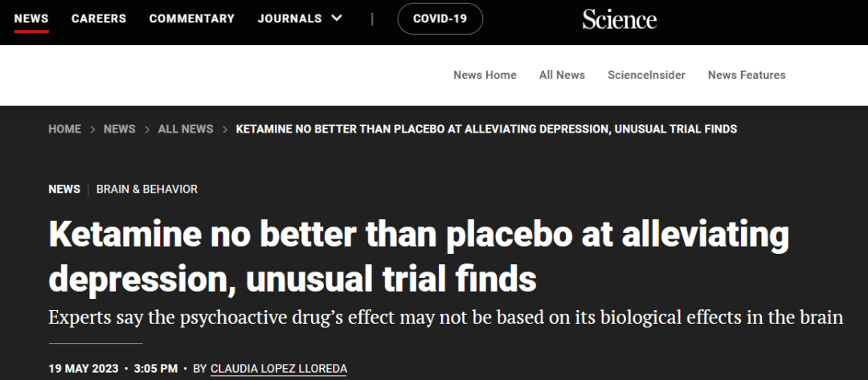Click the ketamine article title in the breadcrumb
This screenshot has width=868, height=380.
[x=486, y=129]
